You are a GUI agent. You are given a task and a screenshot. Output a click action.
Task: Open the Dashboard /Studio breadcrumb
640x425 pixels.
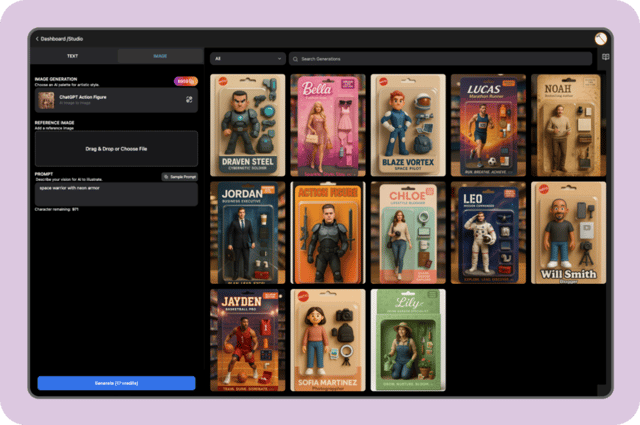click(62, 39)
